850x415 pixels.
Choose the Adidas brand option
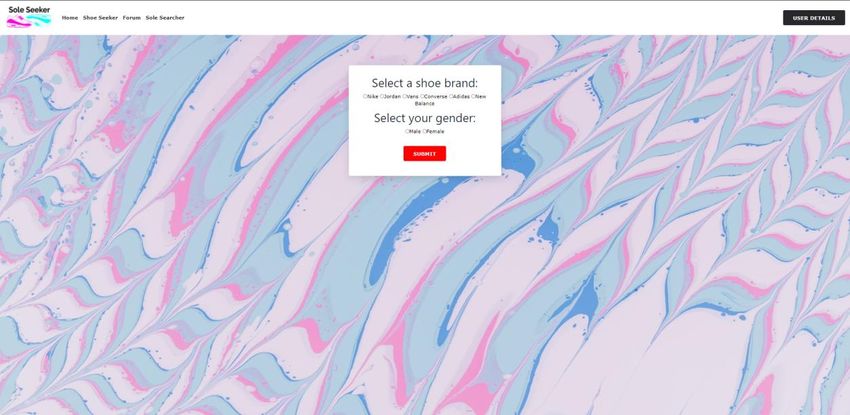[x=451, y=96]
